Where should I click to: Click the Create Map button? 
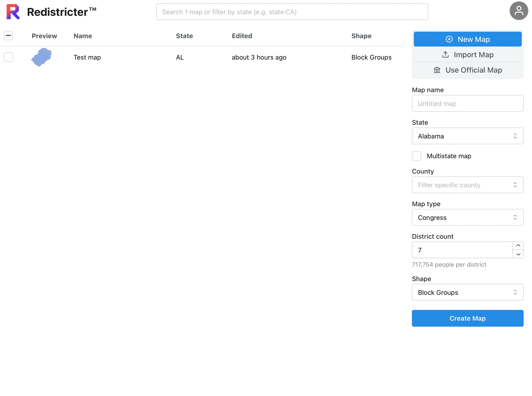468,318
